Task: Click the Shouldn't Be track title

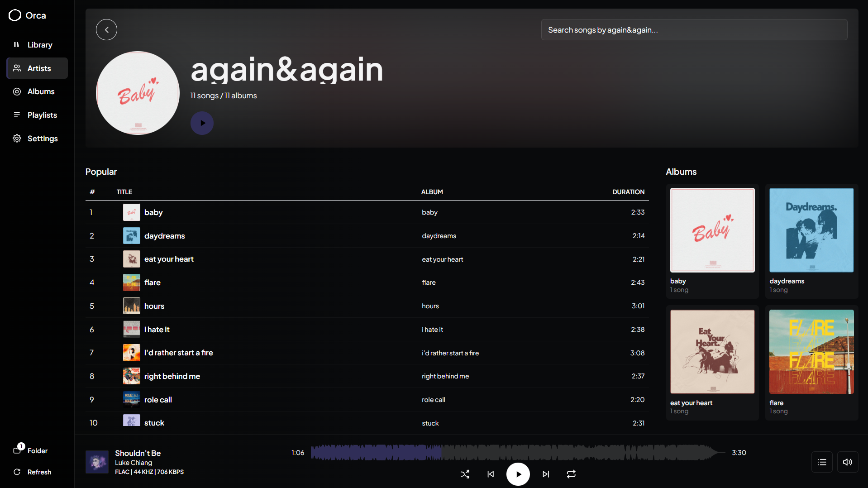Action: click(138, 453)
